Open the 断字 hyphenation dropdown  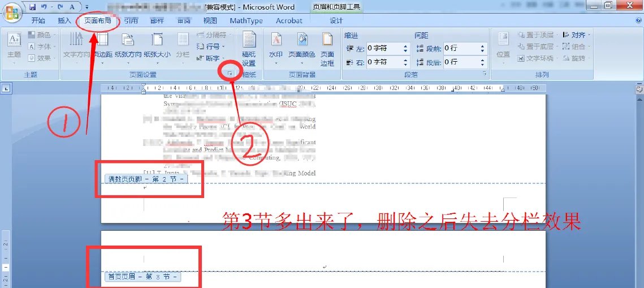click(211, 58)
